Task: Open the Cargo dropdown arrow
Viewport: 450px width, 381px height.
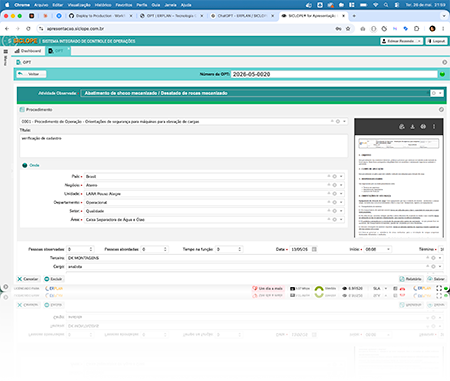Action: (x=440, y=267)
